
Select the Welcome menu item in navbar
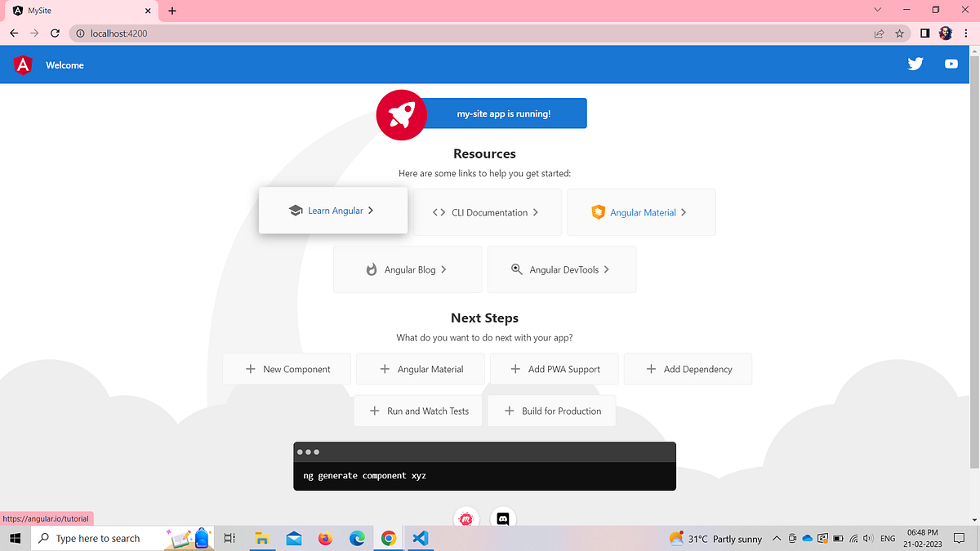[x=65, y=64]
